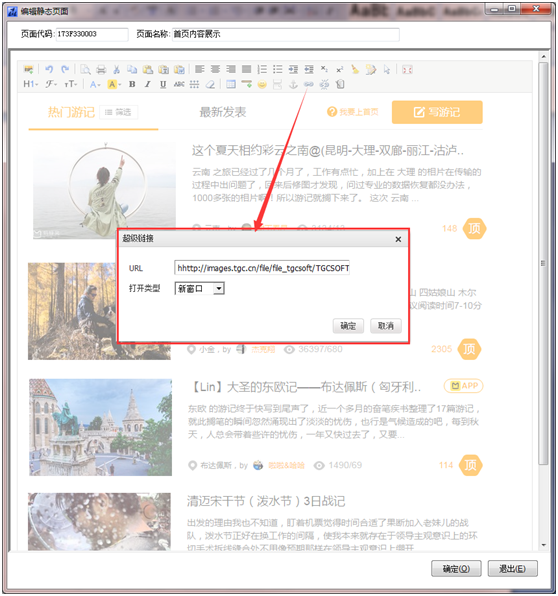Switch to the 最新发表 tab
Viewport: 558px width, 596px height.
(x=223, y=112)
